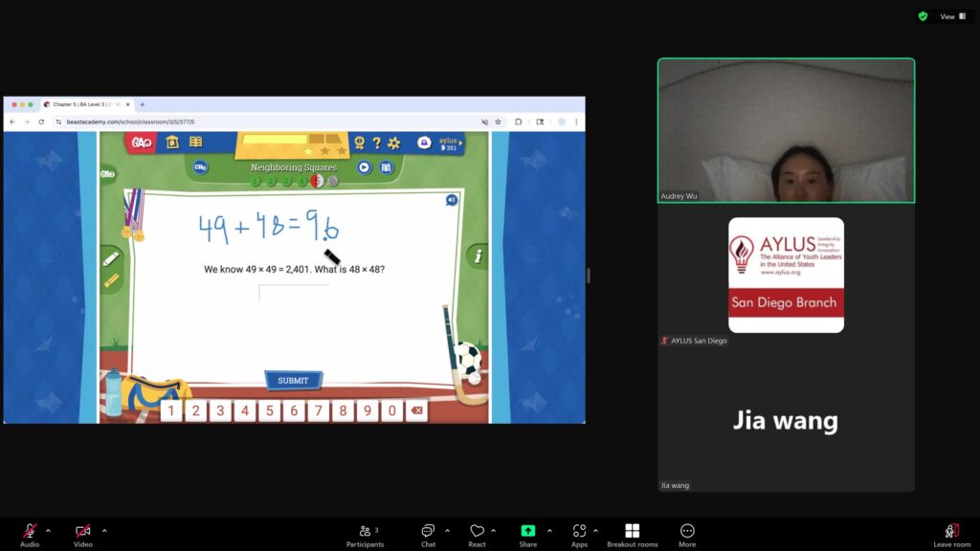Image resolution: width=980 pixels, height=551 pixels.
Task: Open Breakout rooms
Action: (x=632, y=535)
